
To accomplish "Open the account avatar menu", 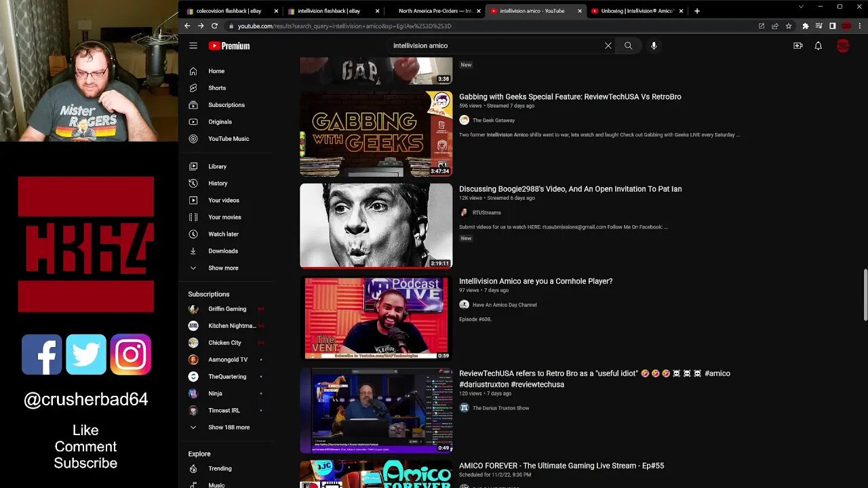I will [x=843, y=45].
